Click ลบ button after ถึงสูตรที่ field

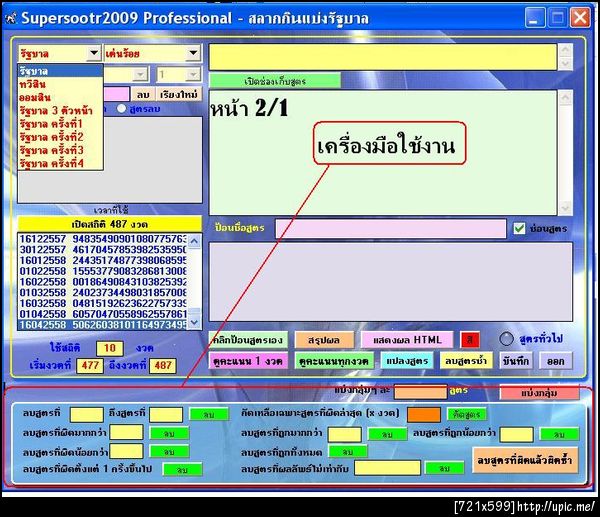pyautogui.click(x=209, y=414)
